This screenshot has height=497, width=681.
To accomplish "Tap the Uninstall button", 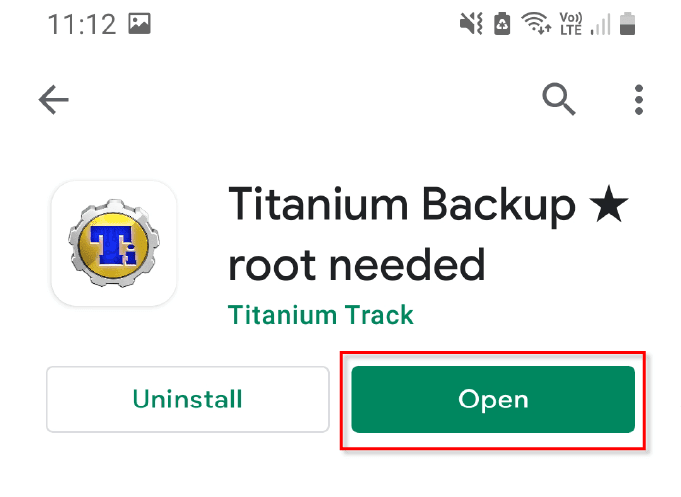I will click(188, 399).
